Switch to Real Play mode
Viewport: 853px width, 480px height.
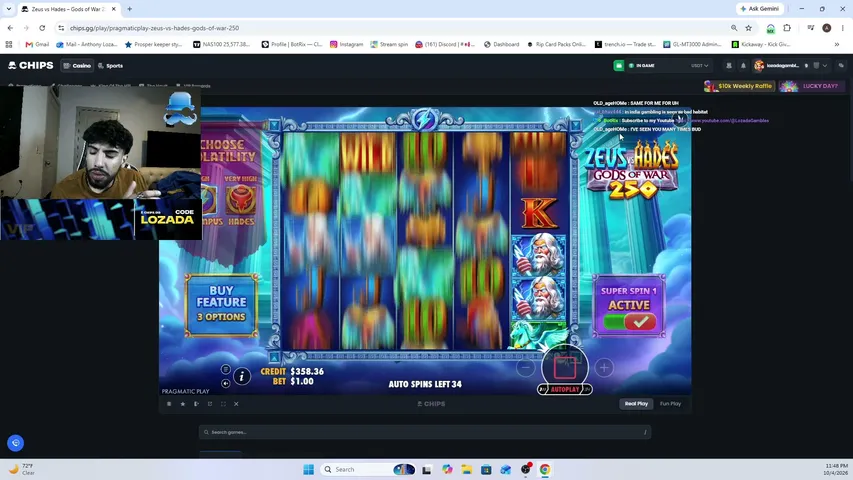[x=636, y=404]
